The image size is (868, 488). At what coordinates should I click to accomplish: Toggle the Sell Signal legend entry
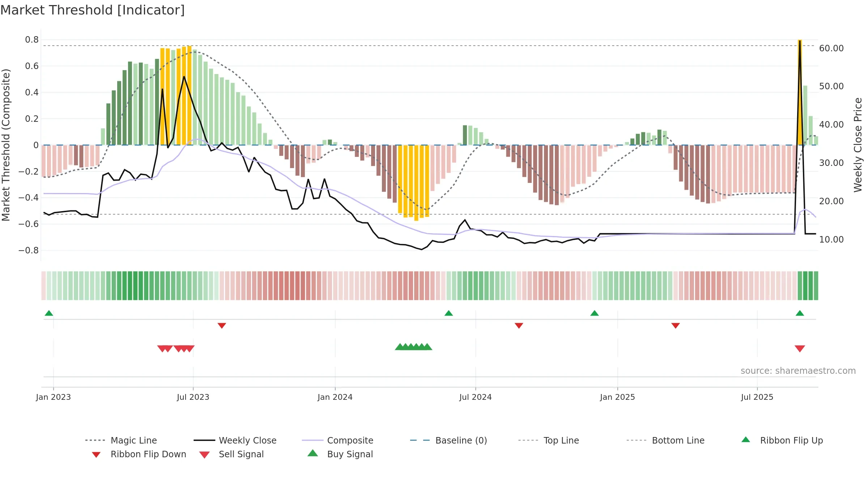click(x=231, y=454)
